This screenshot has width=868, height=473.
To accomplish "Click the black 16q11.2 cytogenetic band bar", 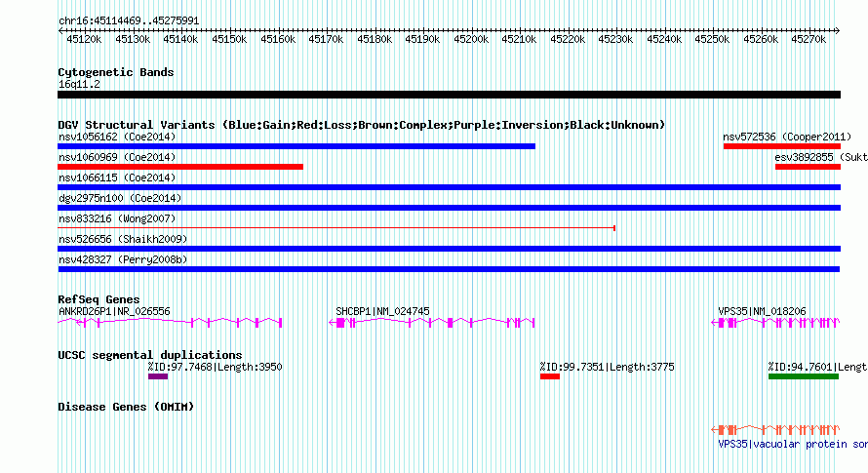I will [449, 95].
